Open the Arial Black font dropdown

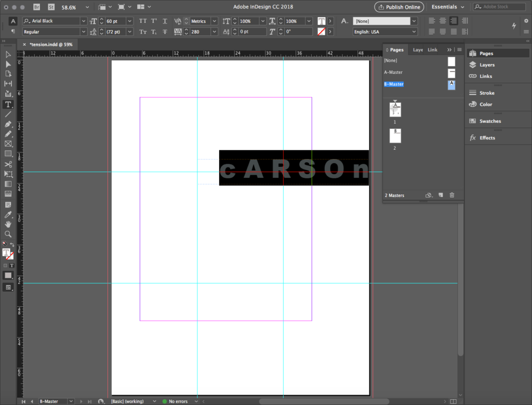[x=84, y=21]
